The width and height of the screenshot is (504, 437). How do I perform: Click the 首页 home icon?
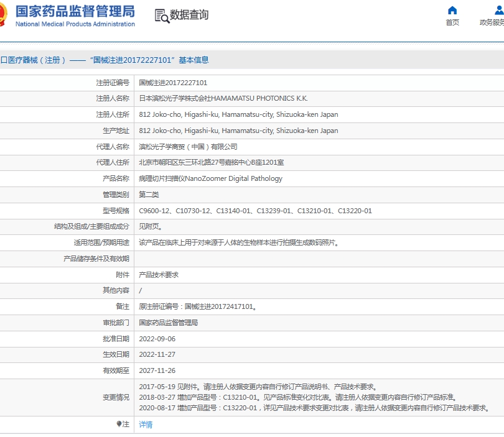pos(452,11)
